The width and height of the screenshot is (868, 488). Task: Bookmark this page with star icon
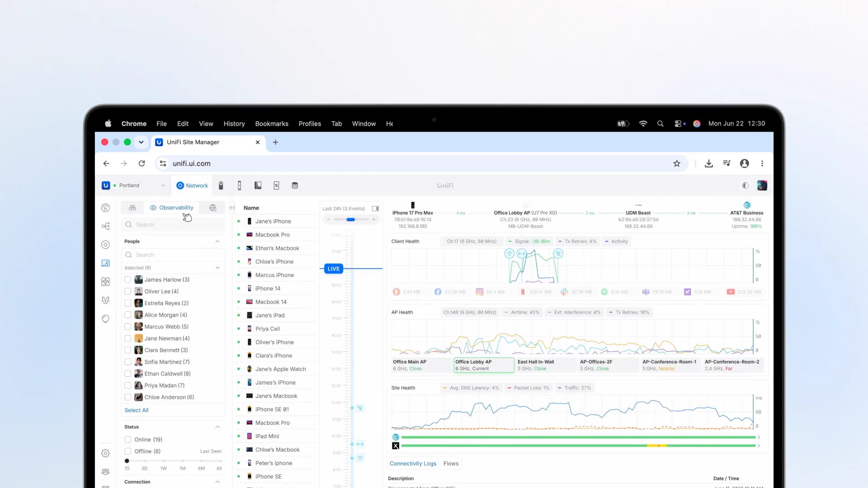[x=677, y=164]
